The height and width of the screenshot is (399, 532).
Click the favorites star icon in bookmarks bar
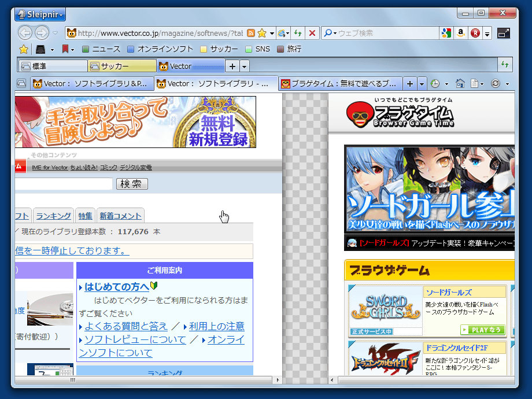tap(24, 49)
